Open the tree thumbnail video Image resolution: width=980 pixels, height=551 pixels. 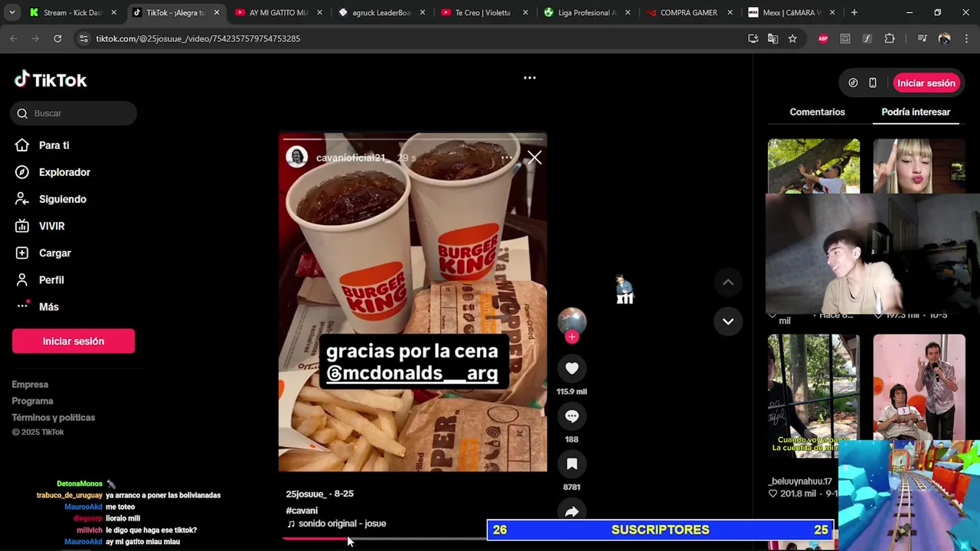814,166
